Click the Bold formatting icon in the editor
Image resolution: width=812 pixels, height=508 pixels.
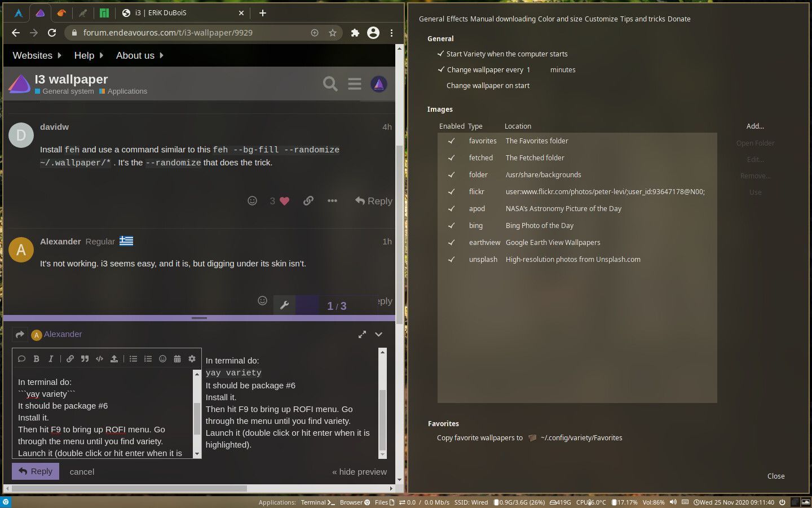pyautogui.click(x=36, y=358)
